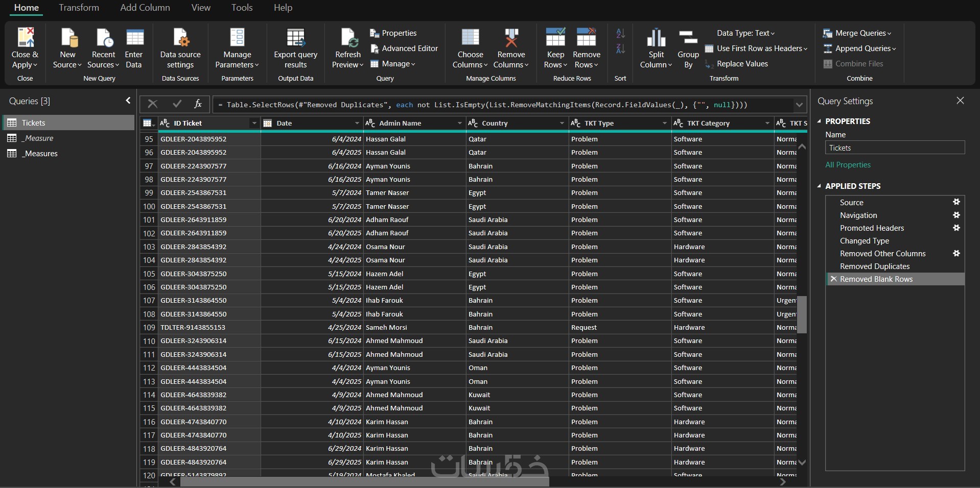Cancel the formula bar edit (X)
This screenshot has height=488, width=980.
[x=152, y=104]
